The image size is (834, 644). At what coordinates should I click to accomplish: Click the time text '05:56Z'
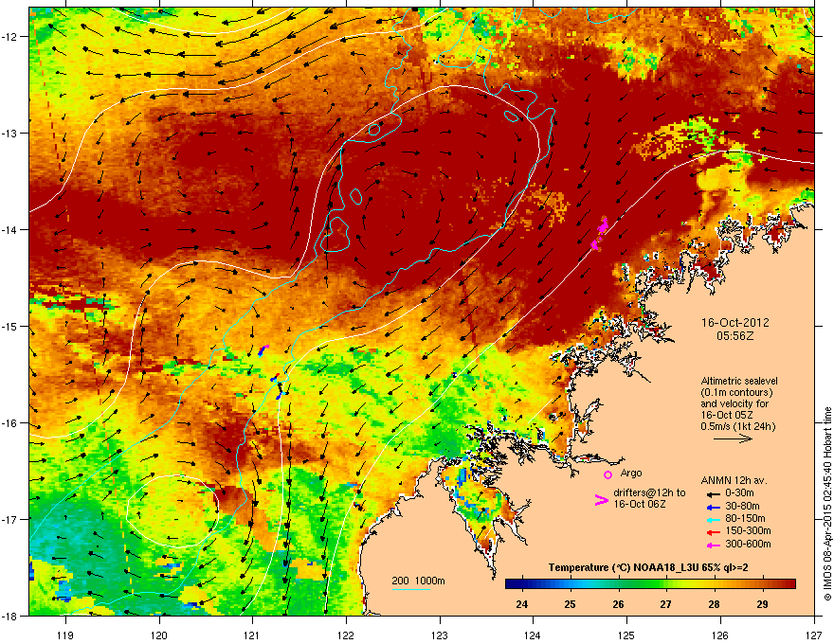click(x=735, y=336)
